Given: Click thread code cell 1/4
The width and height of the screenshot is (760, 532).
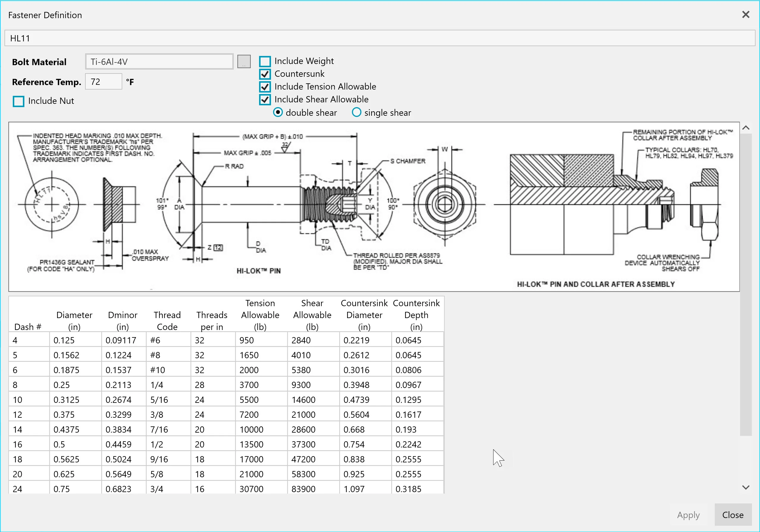Looking at the screenshot, I should (x=168, y=384).
